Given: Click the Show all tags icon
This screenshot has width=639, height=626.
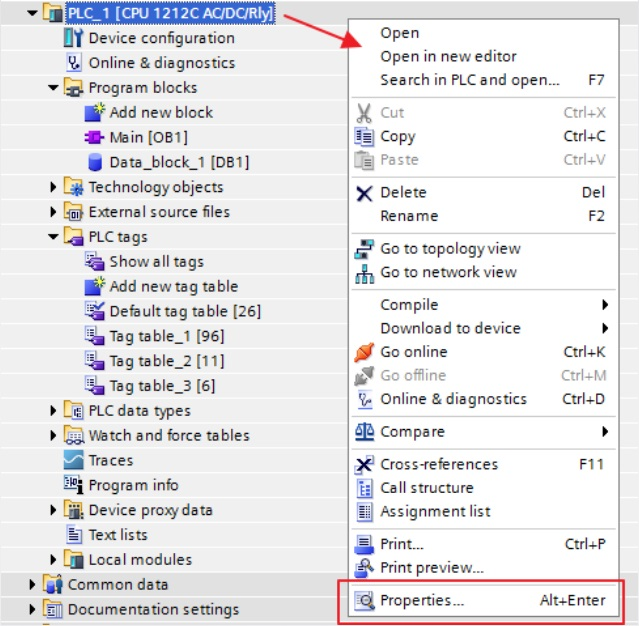Looking at the screenshot, I should (95, 261).
